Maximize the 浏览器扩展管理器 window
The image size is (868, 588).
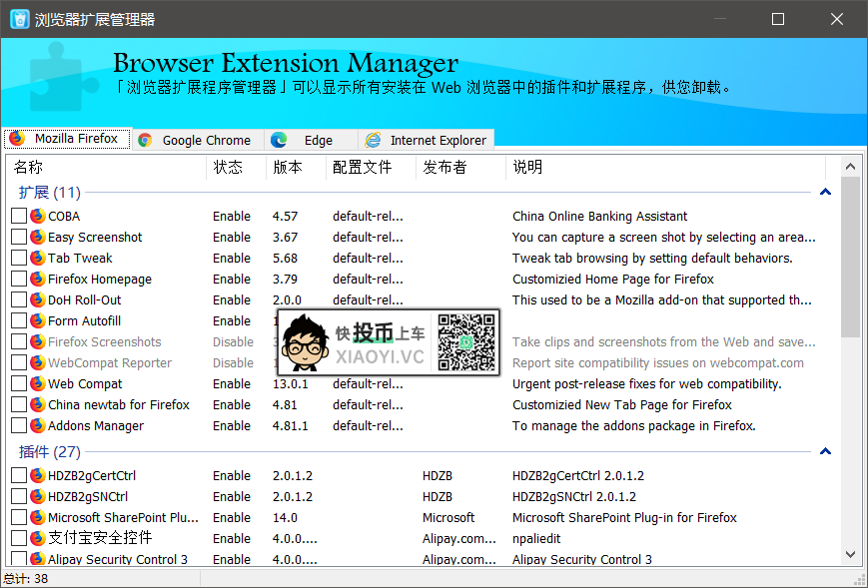(x=778, y=19)
